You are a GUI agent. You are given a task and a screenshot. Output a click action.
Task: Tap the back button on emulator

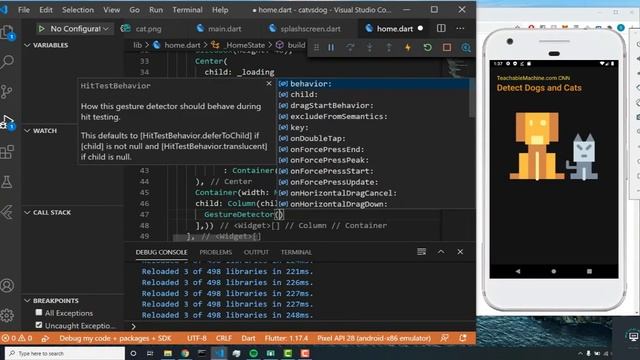point(518,271)
